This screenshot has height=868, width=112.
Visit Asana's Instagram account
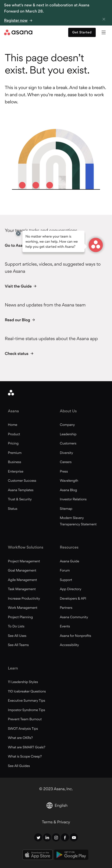click(x=56, y=837)
